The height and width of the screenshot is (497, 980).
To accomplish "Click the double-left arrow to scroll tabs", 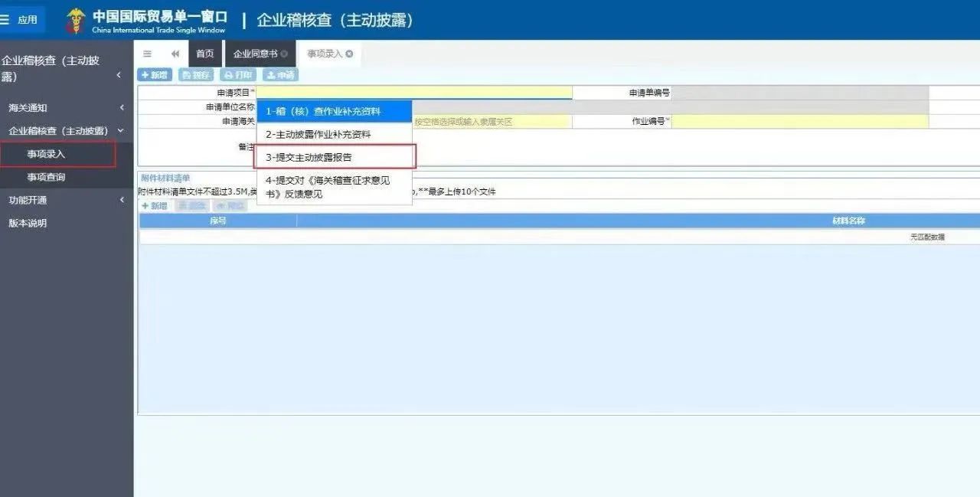I will point(175,54).
